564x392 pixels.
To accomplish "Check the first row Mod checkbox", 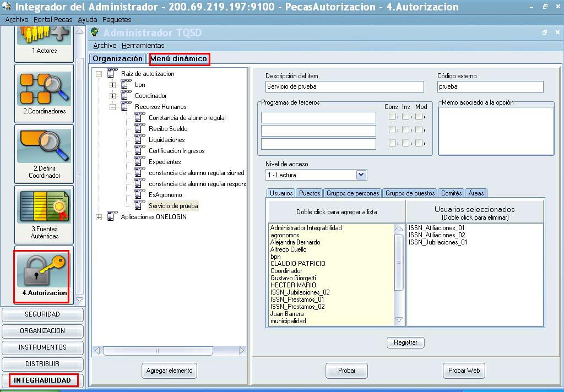I will click(419, 117).
